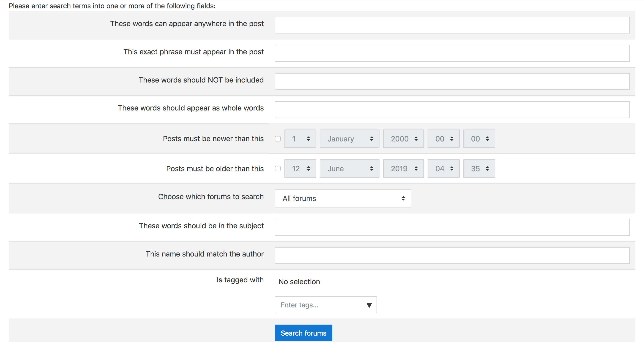Enable the 'Posts must be newer than this' checkbox
The height and width of the screenshot is (342, 644).
click(278, 139)
